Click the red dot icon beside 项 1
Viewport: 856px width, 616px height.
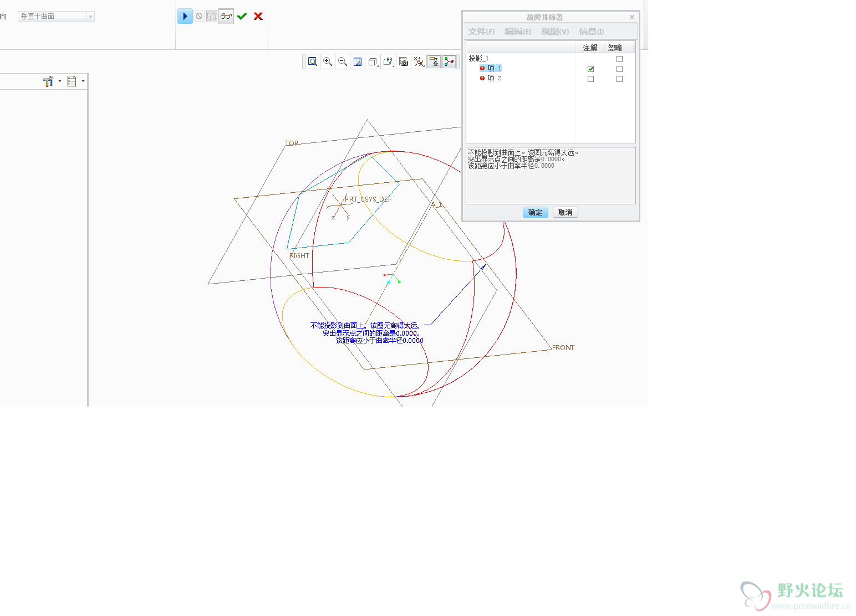482,68
